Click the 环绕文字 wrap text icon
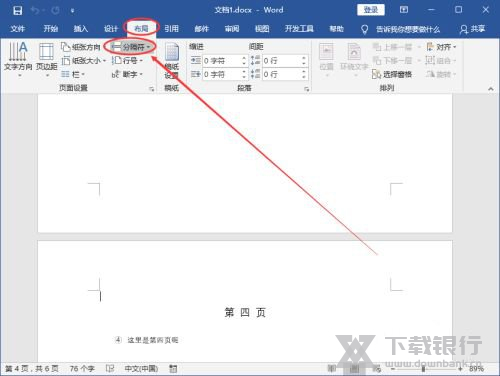 (x=354, y=59)
